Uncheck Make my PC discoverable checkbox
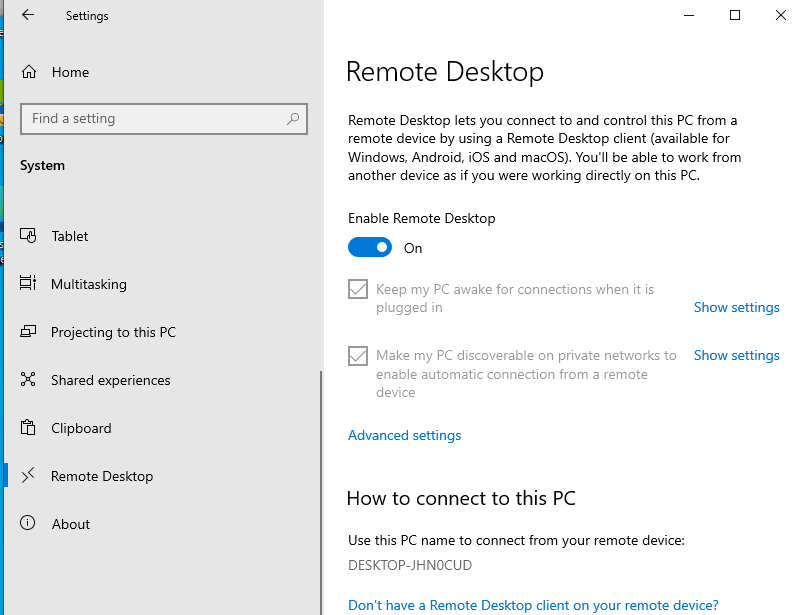Viewport: 797px width, 615px height. [x=358, y=356]
